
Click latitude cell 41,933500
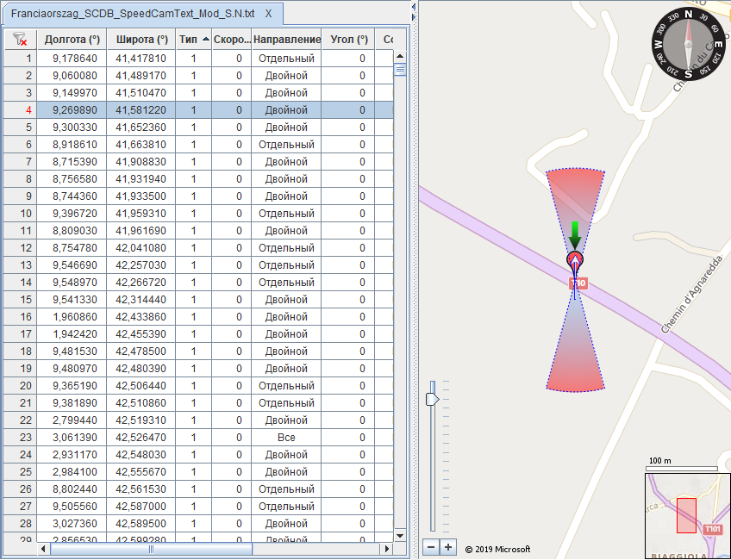(x=141, y=196)
